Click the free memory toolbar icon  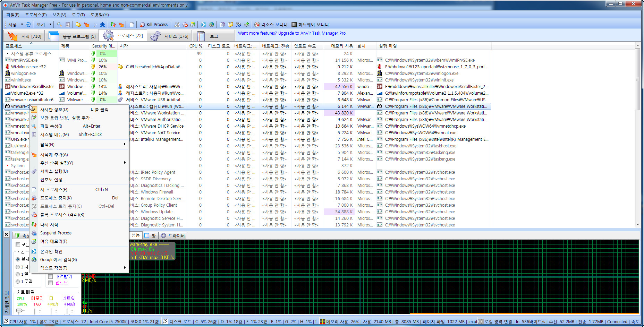coord(193,25)
